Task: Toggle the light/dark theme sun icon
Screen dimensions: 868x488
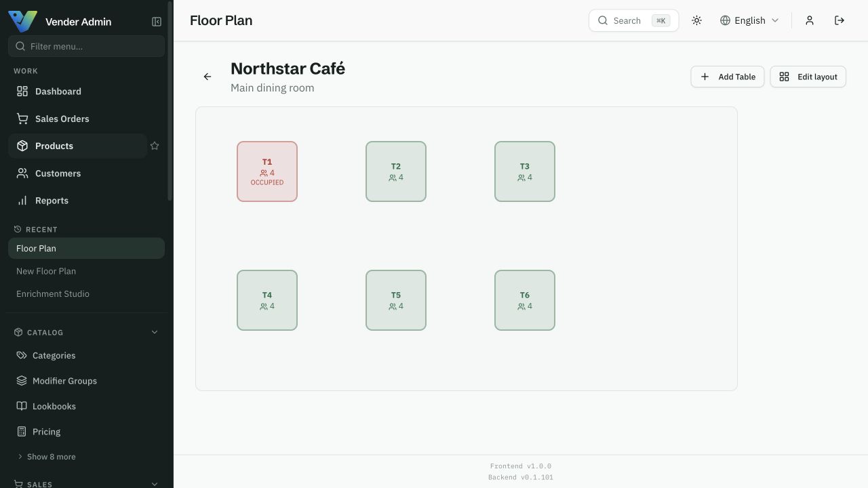Action: (696, 20)
